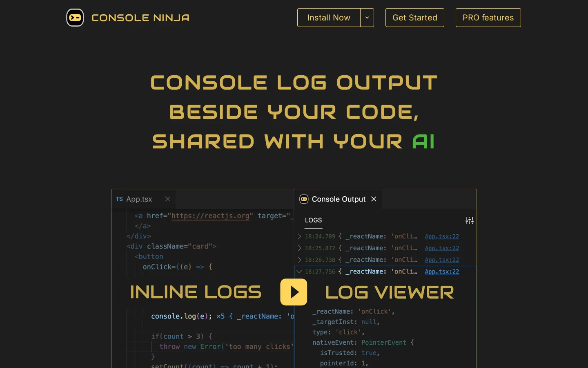Select the Console Output tab

tap(339, 199)
